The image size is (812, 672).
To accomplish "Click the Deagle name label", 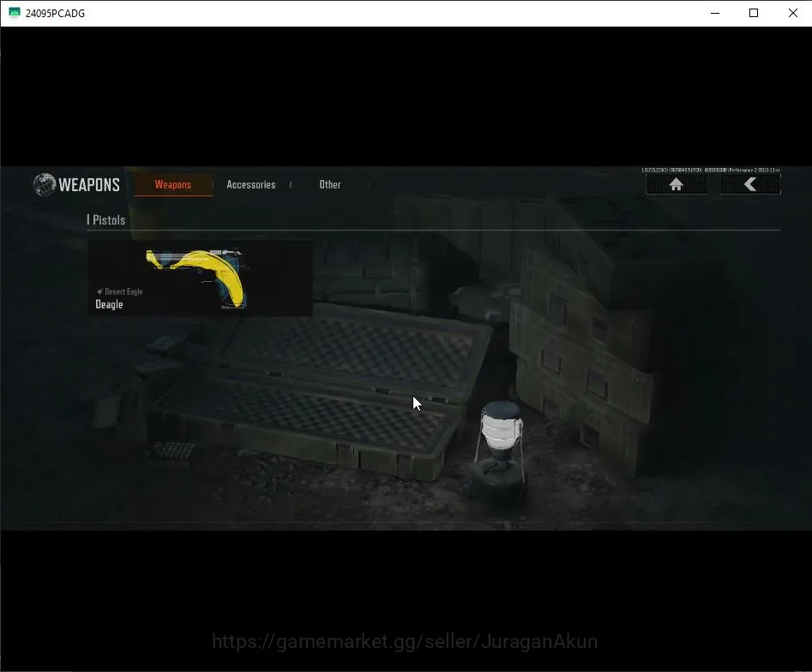I will 109,304.
